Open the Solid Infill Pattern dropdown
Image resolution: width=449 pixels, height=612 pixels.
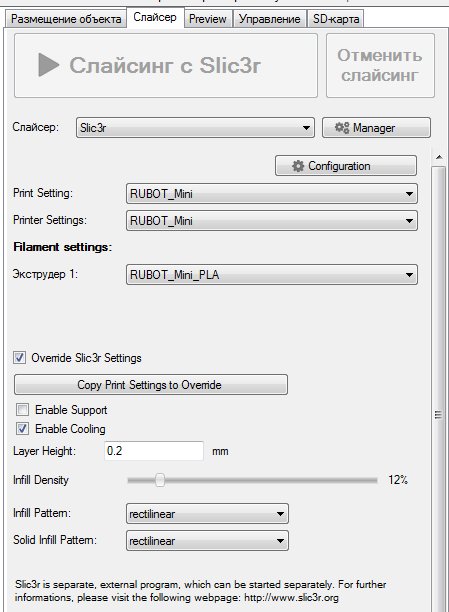[207, 541]
